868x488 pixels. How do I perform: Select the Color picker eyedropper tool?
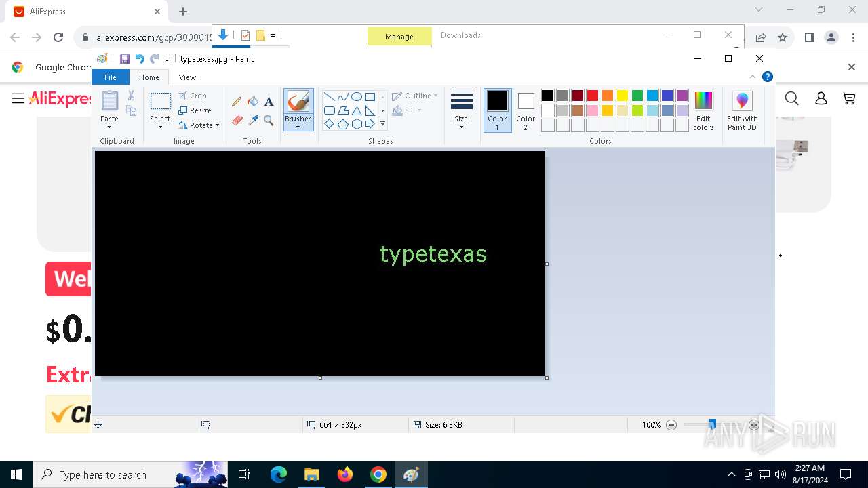[253, 121]
